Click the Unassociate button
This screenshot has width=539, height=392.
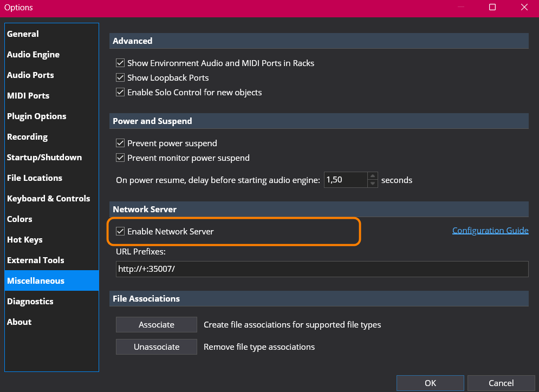point(157,347)
